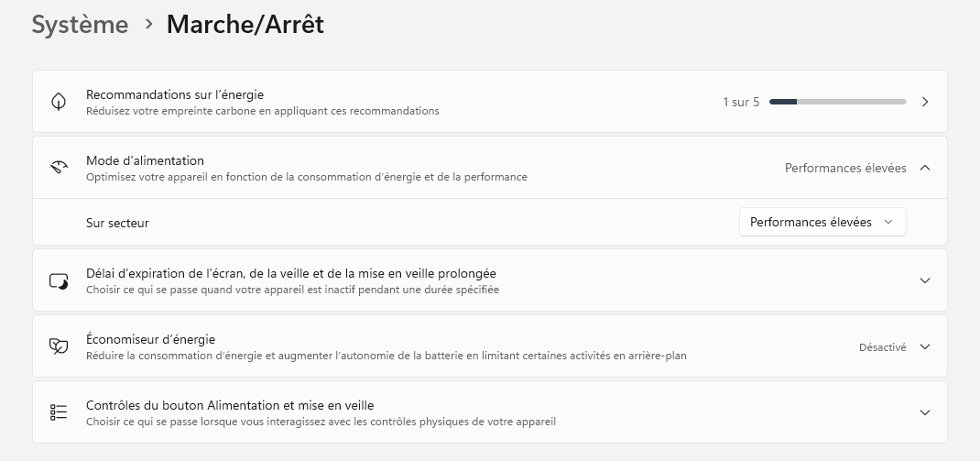
Task: Click the 1 sur 5 recommendations progress bar
Action: (x=837, y=102)
